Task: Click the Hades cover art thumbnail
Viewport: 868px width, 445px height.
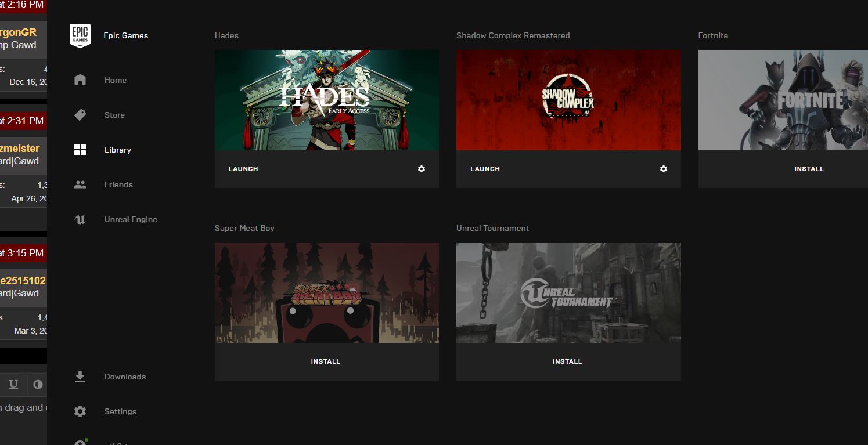Action: [326, 100]
